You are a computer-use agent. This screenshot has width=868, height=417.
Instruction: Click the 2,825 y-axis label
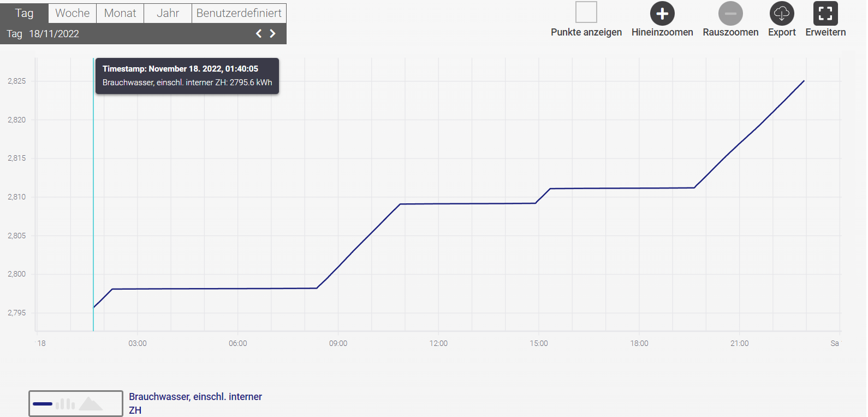tap(16, 81)
